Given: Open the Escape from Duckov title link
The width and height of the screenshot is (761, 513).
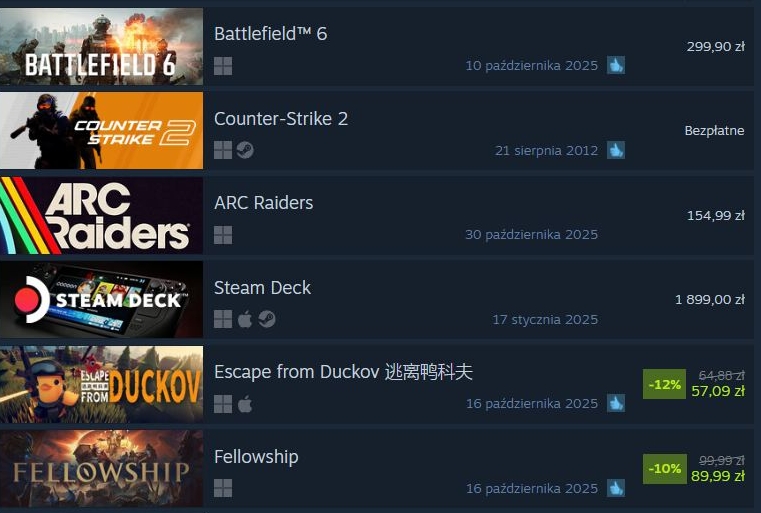Looking at the screenshot, I should tap(343, 372).
